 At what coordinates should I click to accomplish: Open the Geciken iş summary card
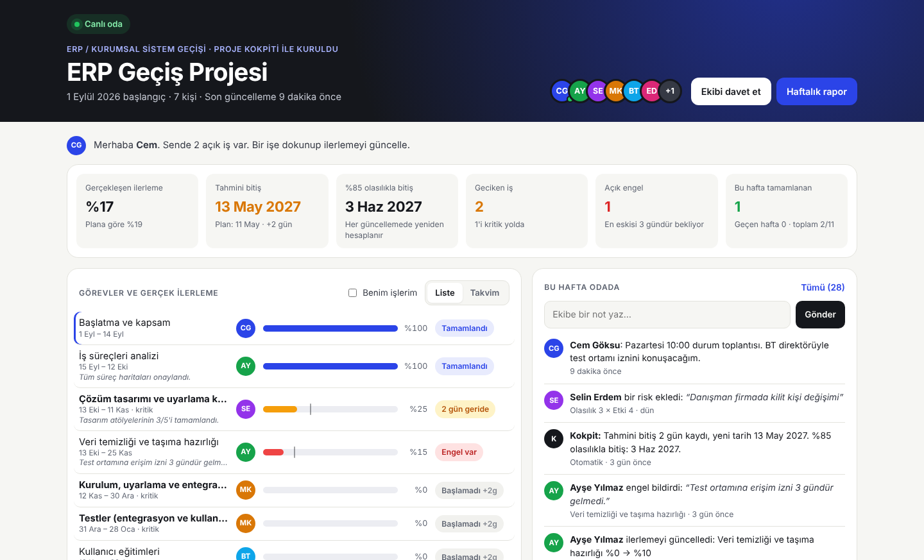coord(527,211)
